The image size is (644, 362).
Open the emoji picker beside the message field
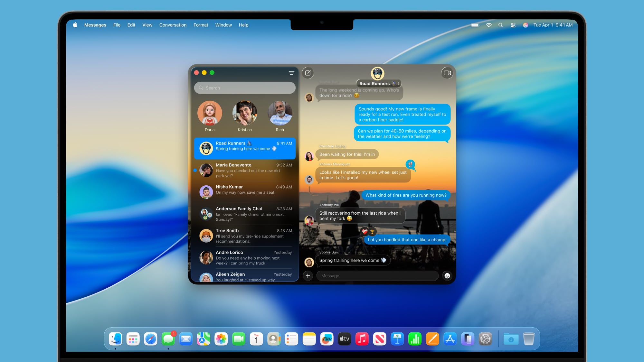pos(447,276)
